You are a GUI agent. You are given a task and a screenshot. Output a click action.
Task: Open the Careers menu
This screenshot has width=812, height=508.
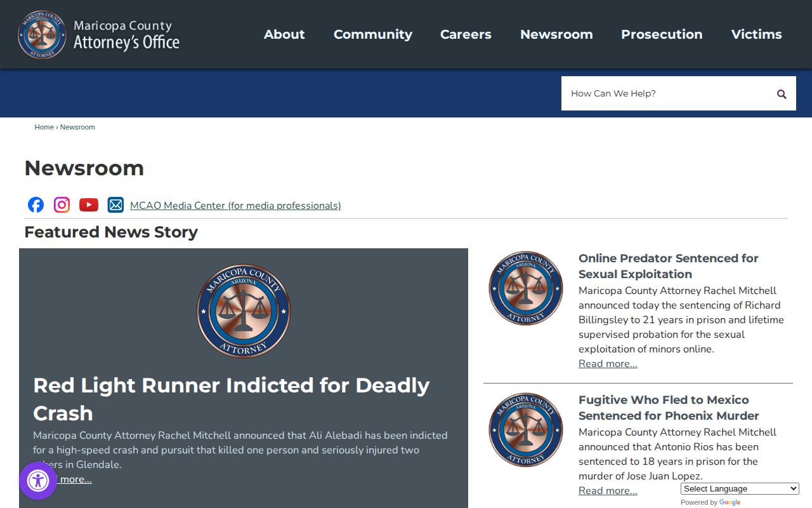point(466,34)
